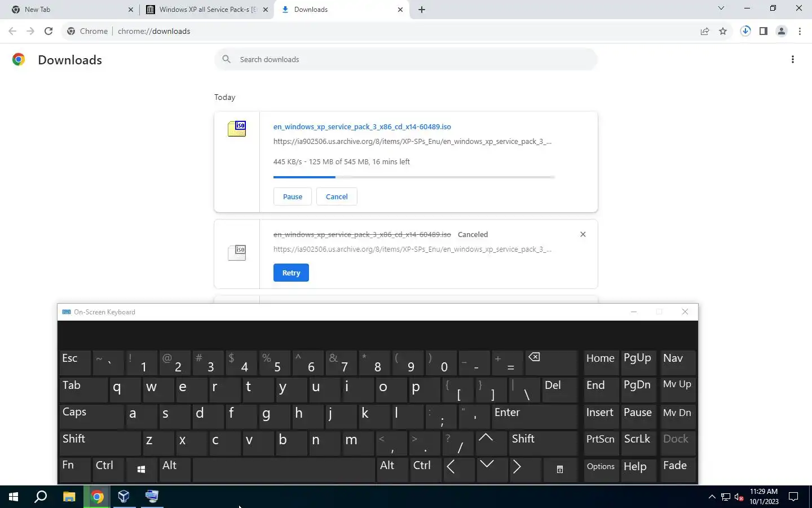Image resolution: width=812 pixels, height=508 pixels.
Task: Click the canceled download's source URL
Action: click(412, 249)
